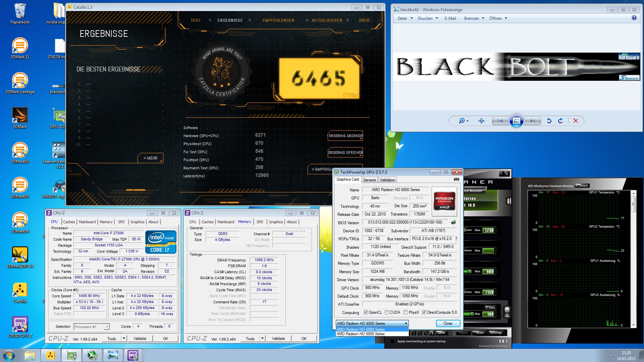Viewport: 644px width, 362px height.
Task: Click E-Mail in Fotoanzeige toolbar
Action: (x=450, y=18)
